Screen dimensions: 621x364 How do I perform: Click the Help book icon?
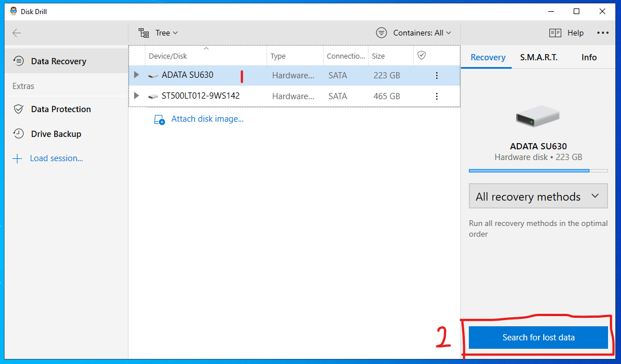click(x=555, y=33)
